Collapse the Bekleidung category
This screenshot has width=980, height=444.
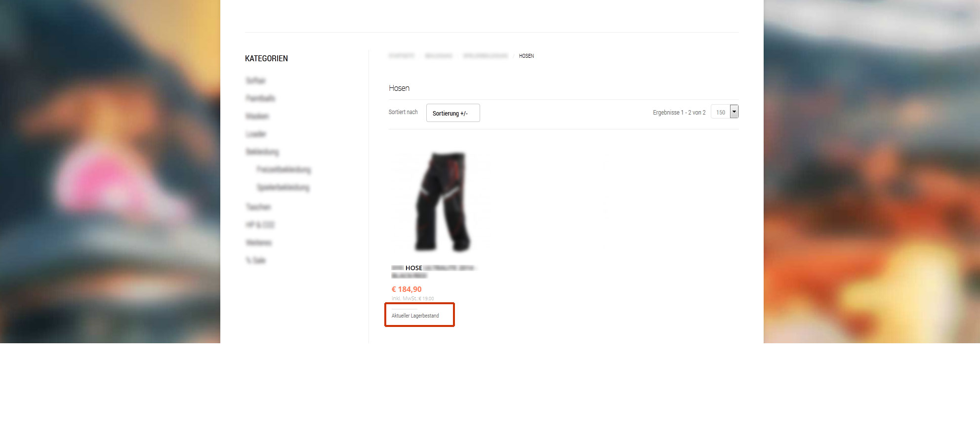(x=262, y=152)
